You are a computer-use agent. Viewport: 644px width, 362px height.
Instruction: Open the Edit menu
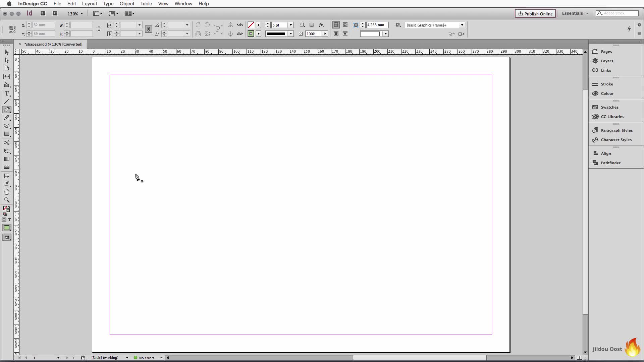(71, 4)
